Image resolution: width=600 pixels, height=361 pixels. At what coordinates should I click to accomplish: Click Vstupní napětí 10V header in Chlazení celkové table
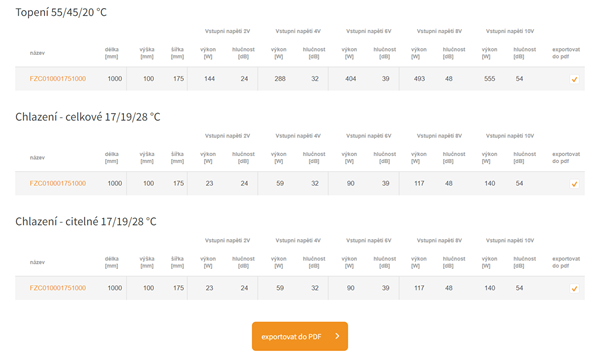(x=510, y=136)
